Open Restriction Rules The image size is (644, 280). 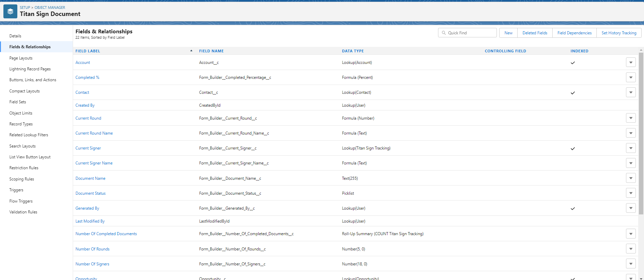point(24,168)
